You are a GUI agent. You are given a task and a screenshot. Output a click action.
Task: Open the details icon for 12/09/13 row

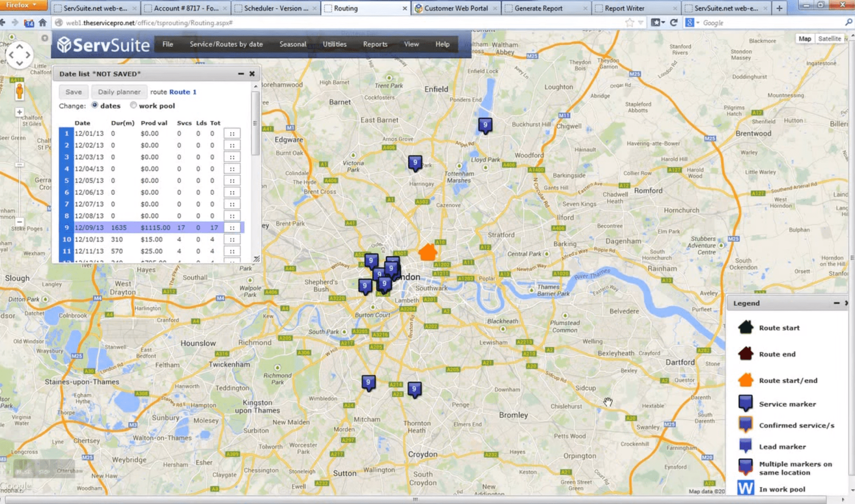pos(232,228)
